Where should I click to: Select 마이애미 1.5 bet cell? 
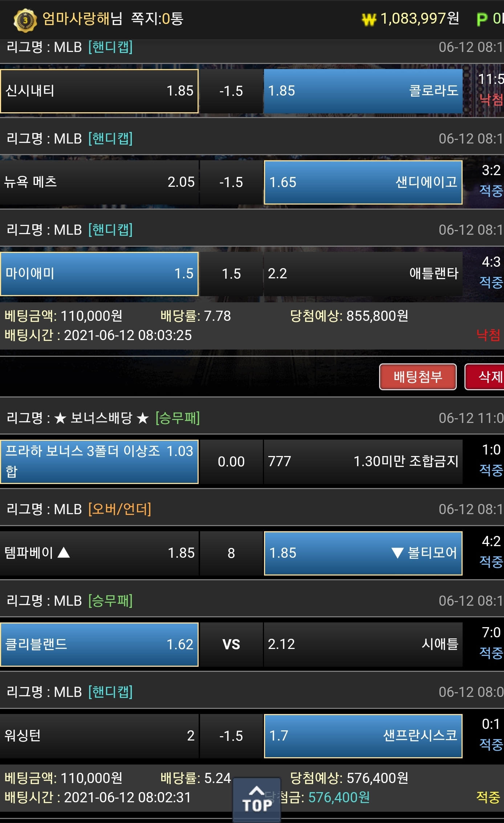[x=99, y=274]
